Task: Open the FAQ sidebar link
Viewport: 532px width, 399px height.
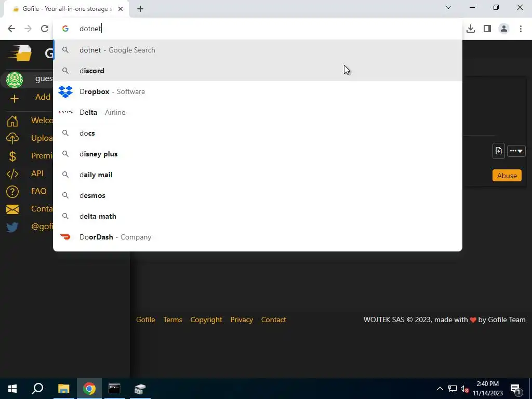Action: 38,191
